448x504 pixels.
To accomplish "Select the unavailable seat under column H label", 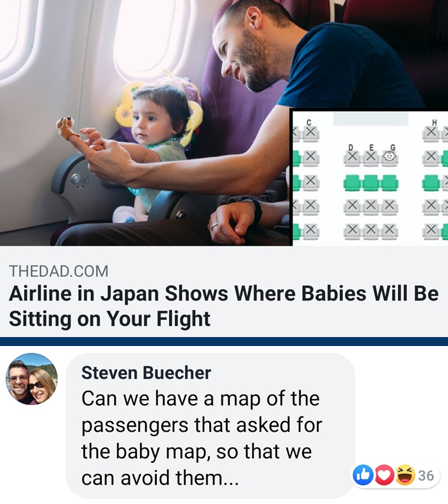I will pos(431,133).
